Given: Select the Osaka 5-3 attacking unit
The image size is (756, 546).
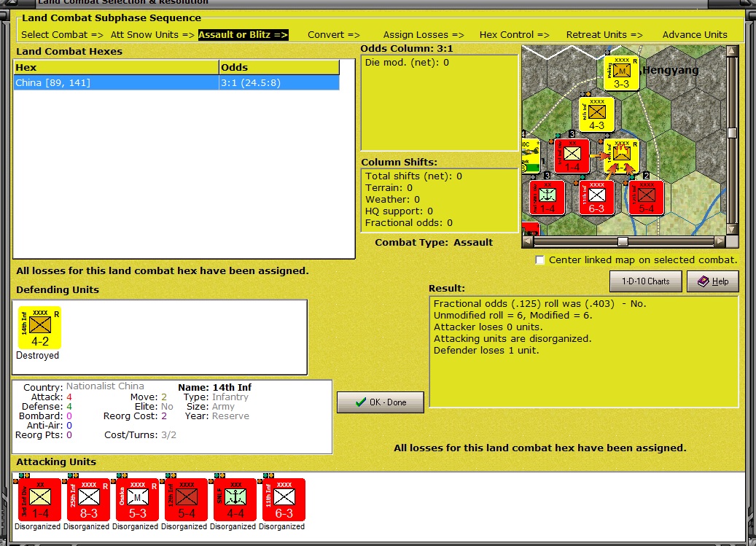Looking at the screenshot, I should coord(137,500).
